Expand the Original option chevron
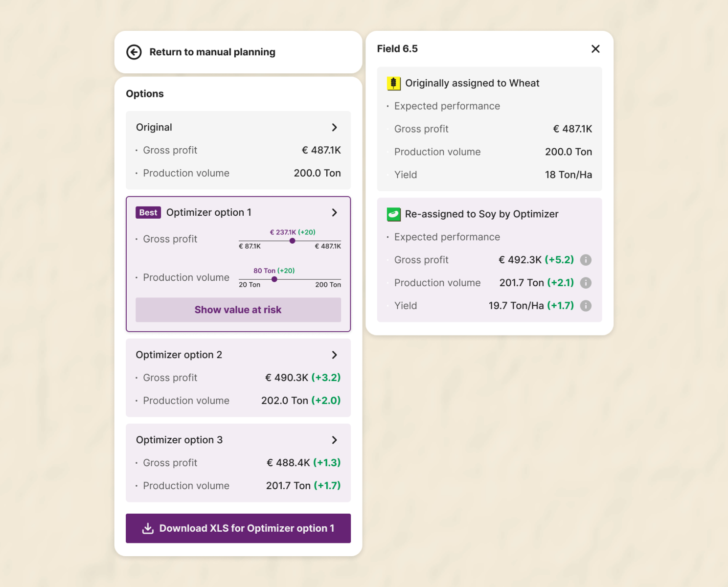The image size is (728, 587). pyautogui.click(x=335, y=128)
